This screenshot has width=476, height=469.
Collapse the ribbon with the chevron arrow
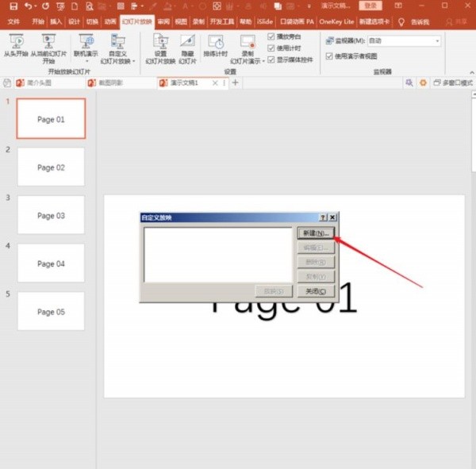tap(472, 72)
